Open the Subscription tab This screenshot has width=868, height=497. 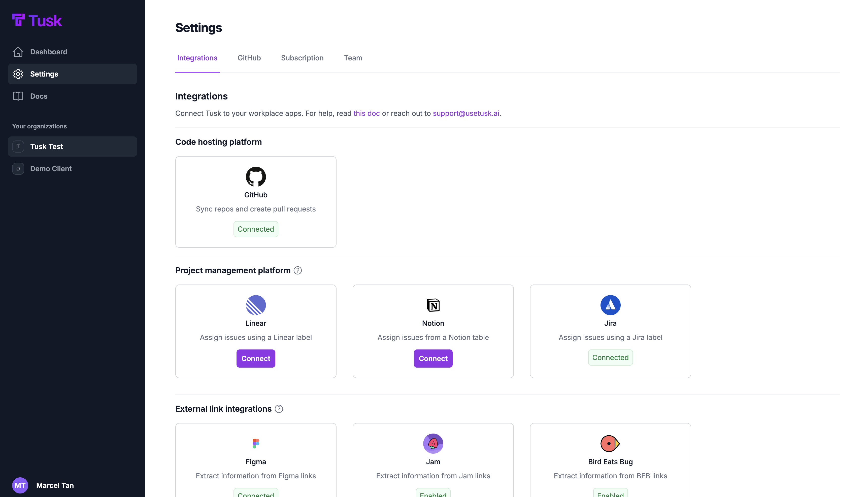pos(302,58)
